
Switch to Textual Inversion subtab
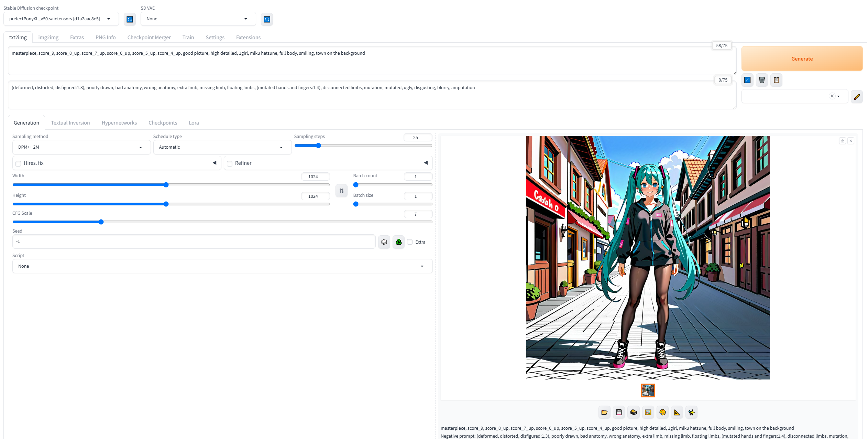tap(70, 123)
